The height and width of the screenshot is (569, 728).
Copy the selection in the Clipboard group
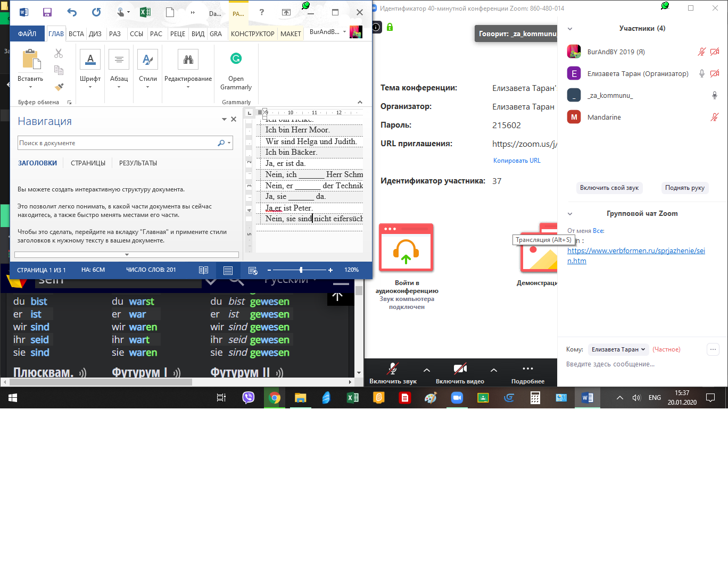click(59, 70)
